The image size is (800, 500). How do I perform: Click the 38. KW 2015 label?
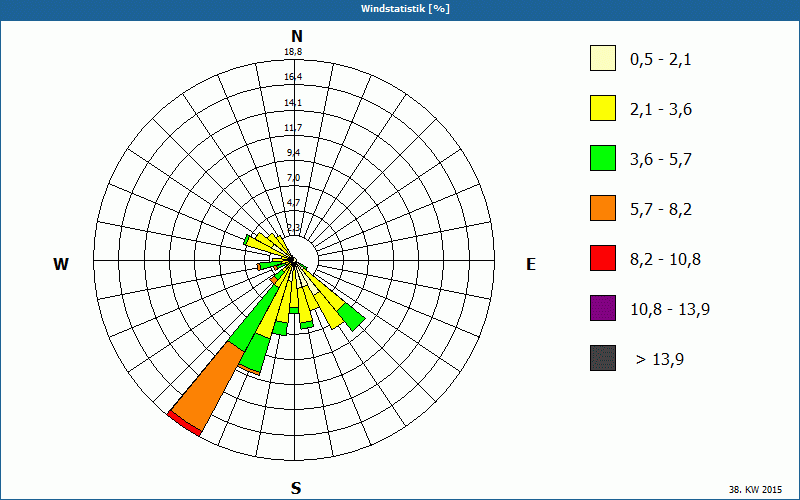tap(755, 489)
